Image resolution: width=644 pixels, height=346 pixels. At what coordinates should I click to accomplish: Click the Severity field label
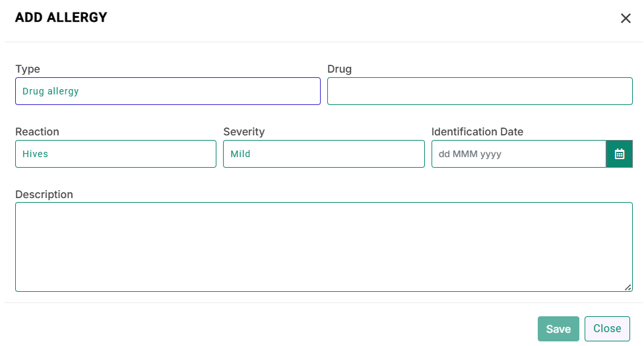[244, 132]
